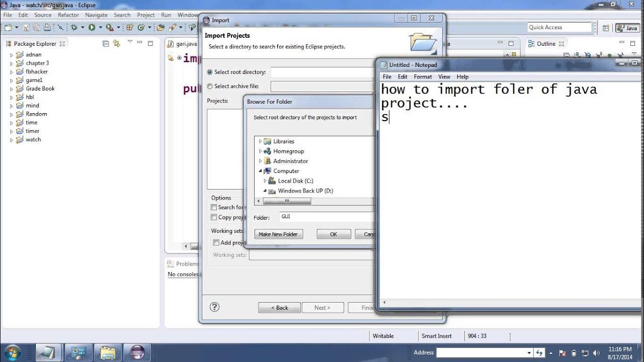Click the Make New Folder button
The height and width of the screenshot is (362, 644).
coord(279,234)
